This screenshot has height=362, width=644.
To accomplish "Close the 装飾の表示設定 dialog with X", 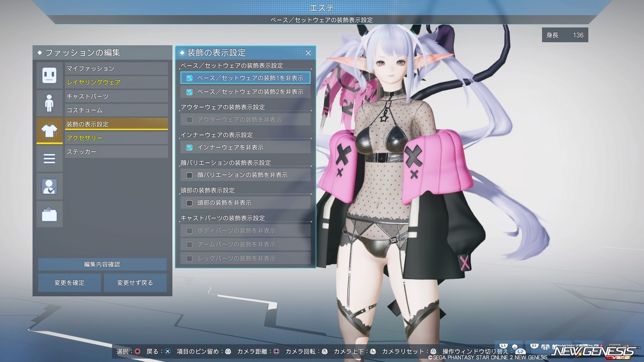I will (309, 53).
